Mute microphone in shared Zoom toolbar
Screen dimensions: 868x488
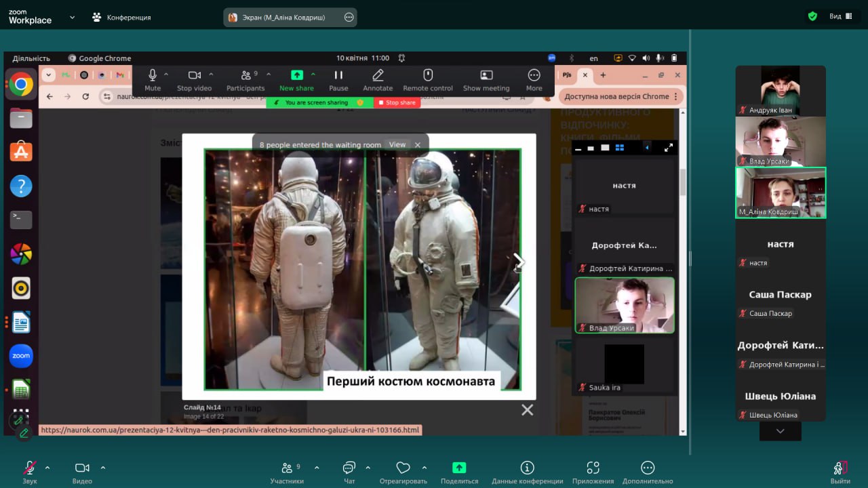click(153, 80)
